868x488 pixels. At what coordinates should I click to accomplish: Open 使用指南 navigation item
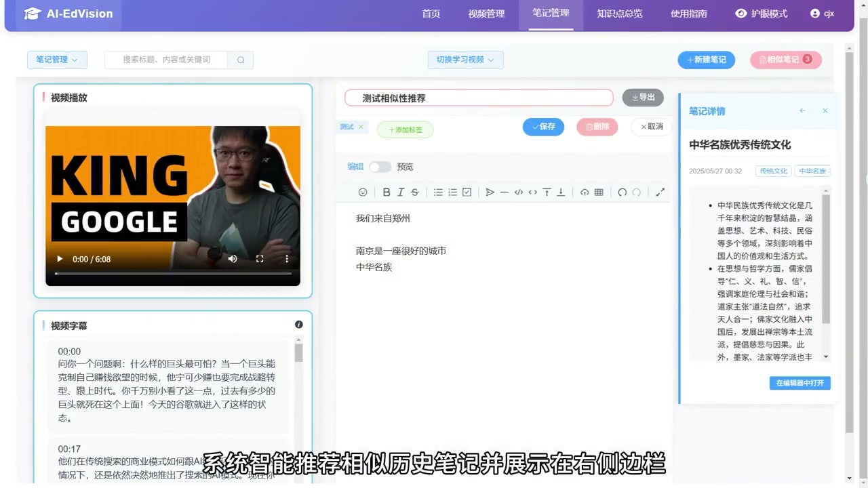(689, 14)
